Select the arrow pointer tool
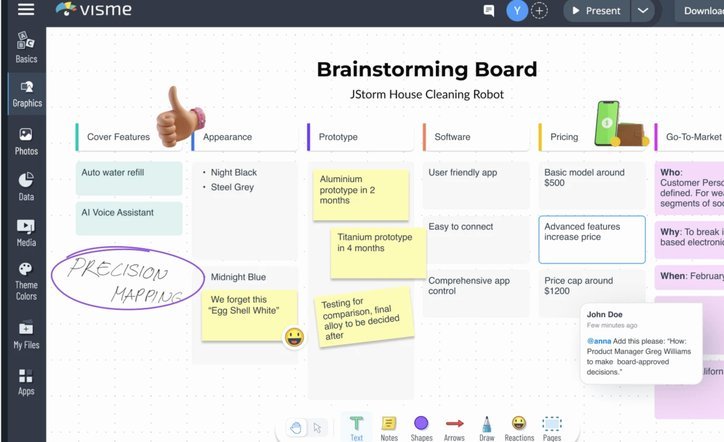Image resolution: width=724 pixels, height=442 pixels. 317,428
